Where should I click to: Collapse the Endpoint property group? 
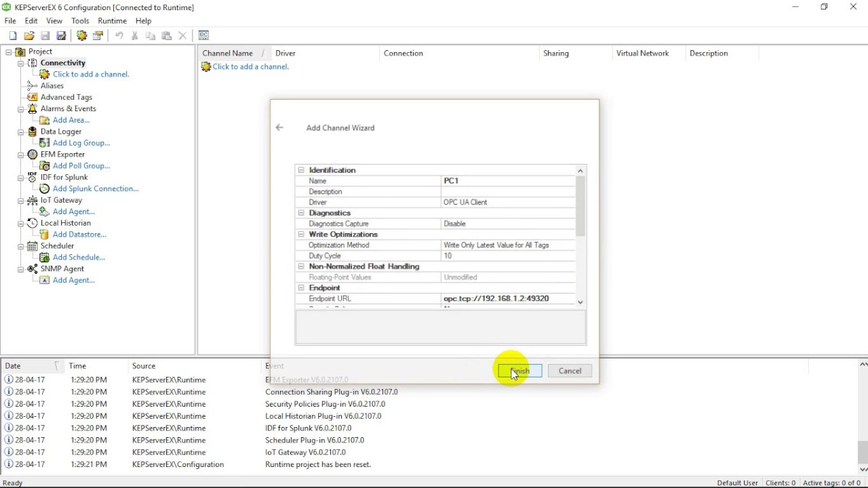[301, 288]
